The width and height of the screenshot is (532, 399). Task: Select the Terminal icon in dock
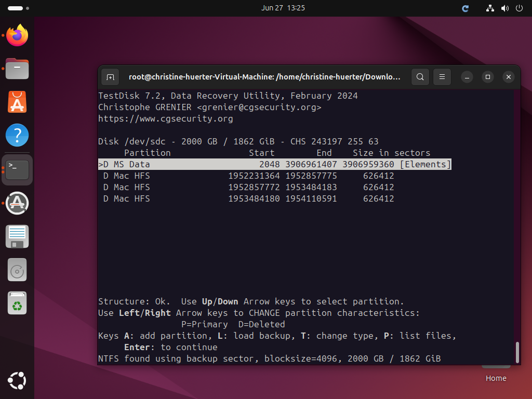tap(17, 170)
